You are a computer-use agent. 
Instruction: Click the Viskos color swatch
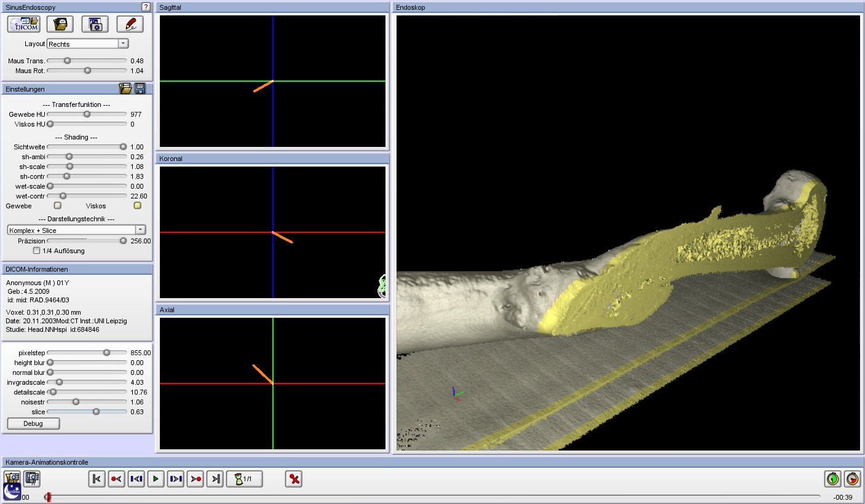[x=138, y=206]
